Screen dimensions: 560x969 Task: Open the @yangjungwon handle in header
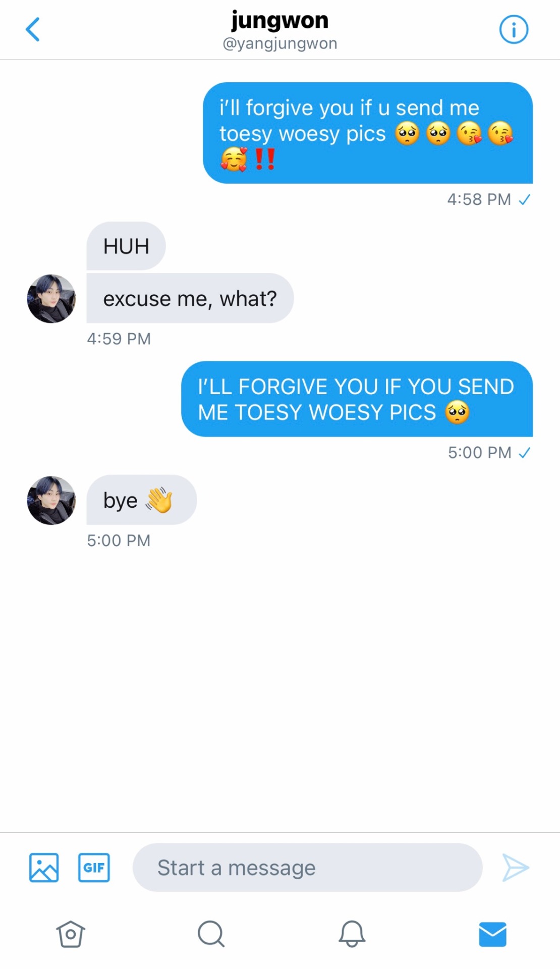(280, 43)
